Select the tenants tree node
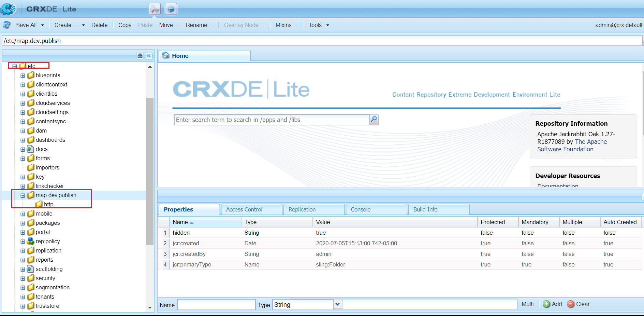Image resolution: width=644 pixels, height=316 pixels. click(45, 297)
